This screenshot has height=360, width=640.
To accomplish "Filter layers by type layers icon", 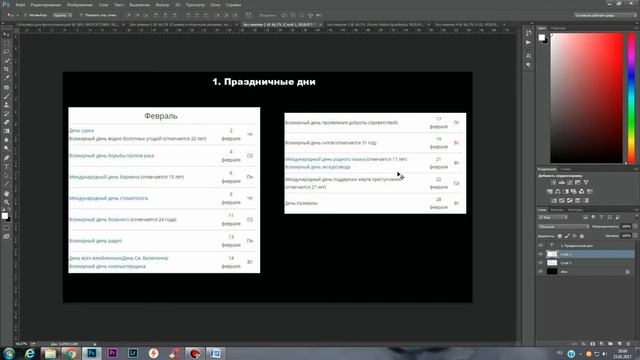I will click(x=601, y=218).
